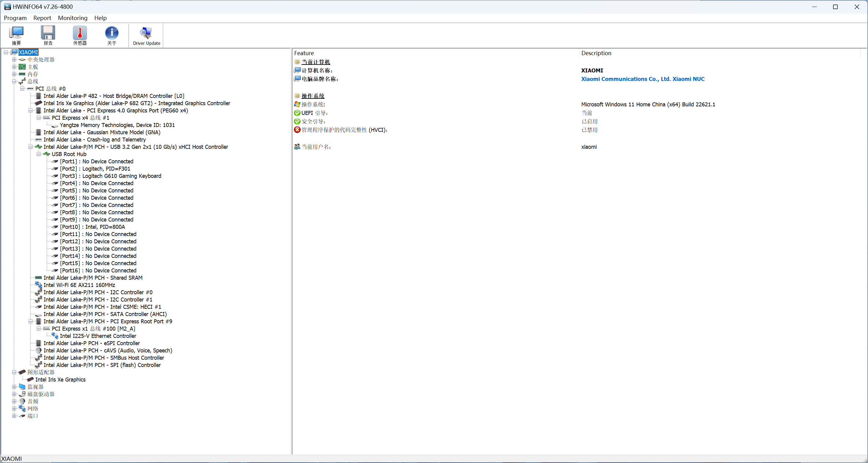Select the Intel Iris Xe Graphics adapter item

point(60,379)
